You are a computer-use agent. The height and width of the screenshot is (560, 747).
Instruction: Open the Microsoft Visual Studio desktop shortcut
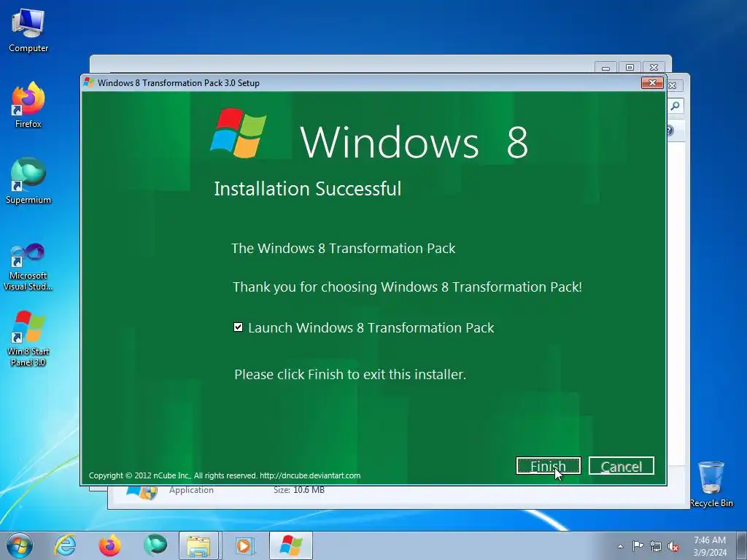pyautogui.click(x=28, y=267)
